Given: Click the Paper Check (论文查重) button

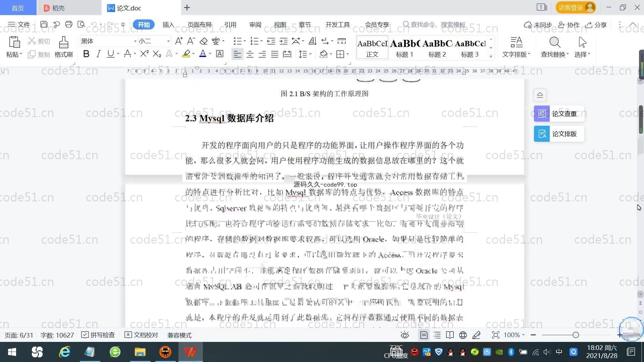Looking at the screenshot, I should (x=559, y=114).
